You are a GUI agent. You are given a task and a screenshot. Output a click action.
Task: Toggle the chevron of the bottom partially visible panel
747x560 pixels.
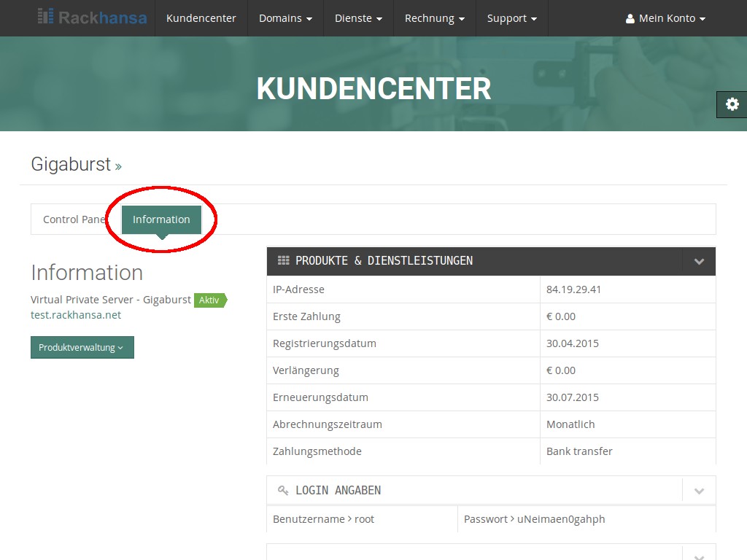[x=699, y=556]
